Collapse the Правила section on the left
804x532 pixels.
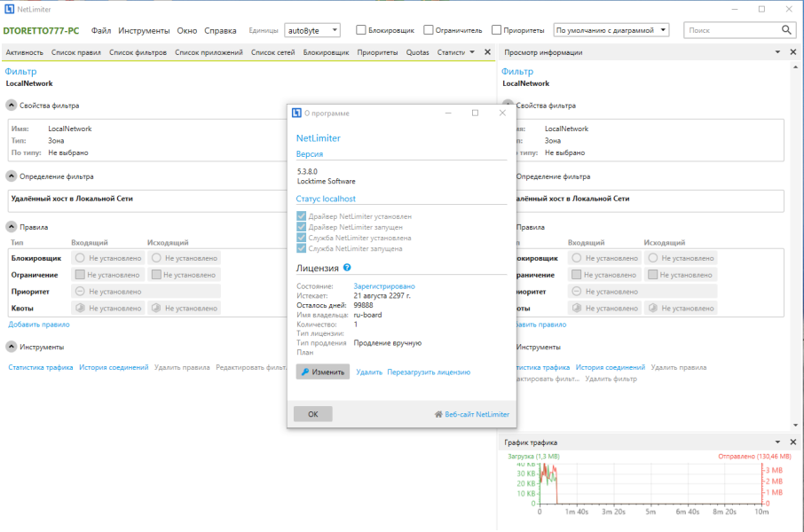pos(12,226)
